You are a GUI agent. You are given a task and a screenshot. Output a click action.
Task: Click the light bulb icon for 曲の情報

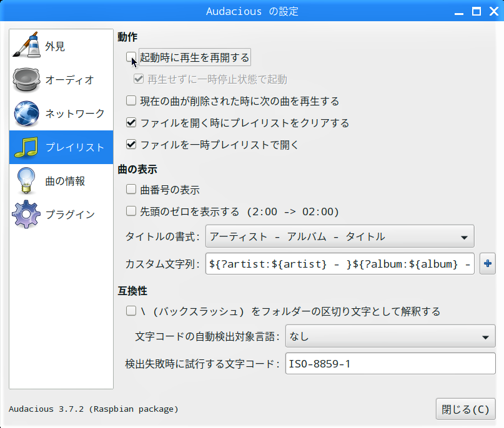pos(26,181)
